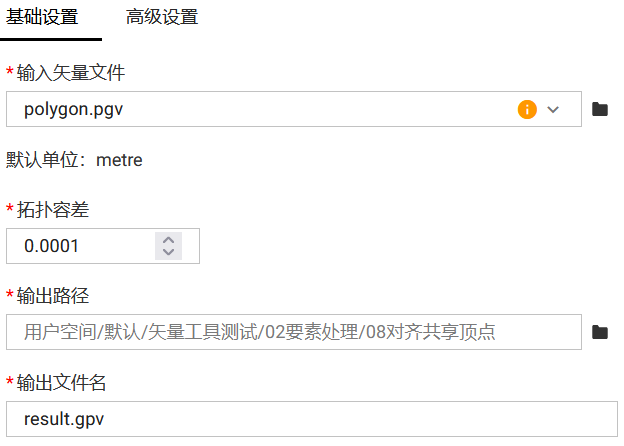Expand the 输入矢量文件 dropdown chevron

(553, 109)
